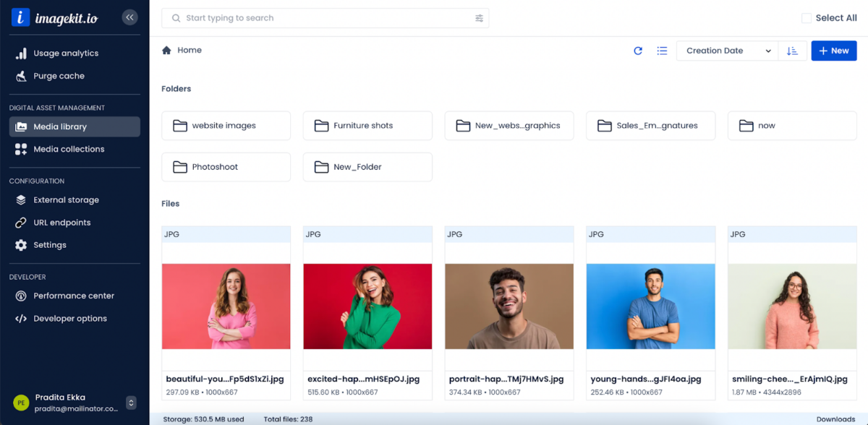Check the Select All checkbox
The image size is (868, 425).
807,18
